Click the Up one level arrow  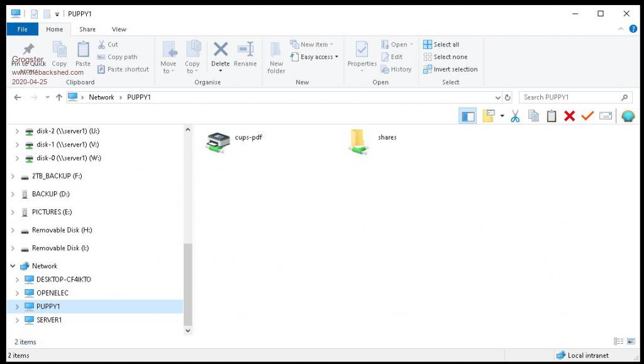pyautogui.click(x=59, y=97)
